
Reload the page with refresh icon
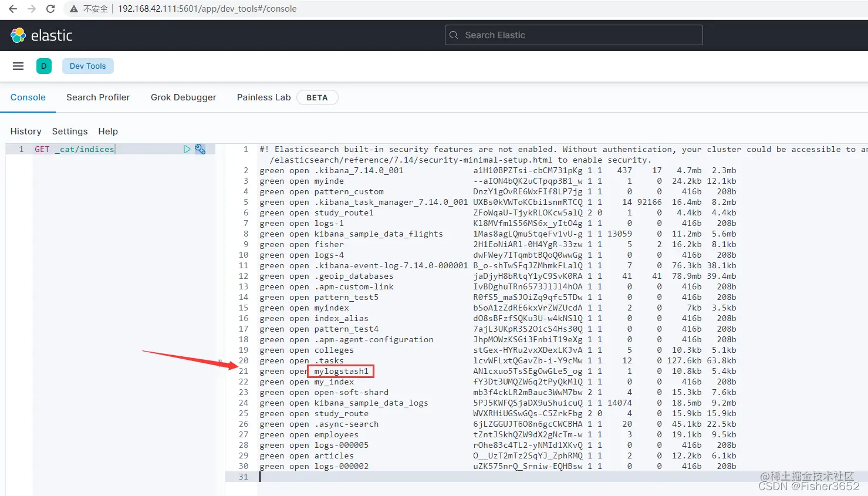pos(50,9)
